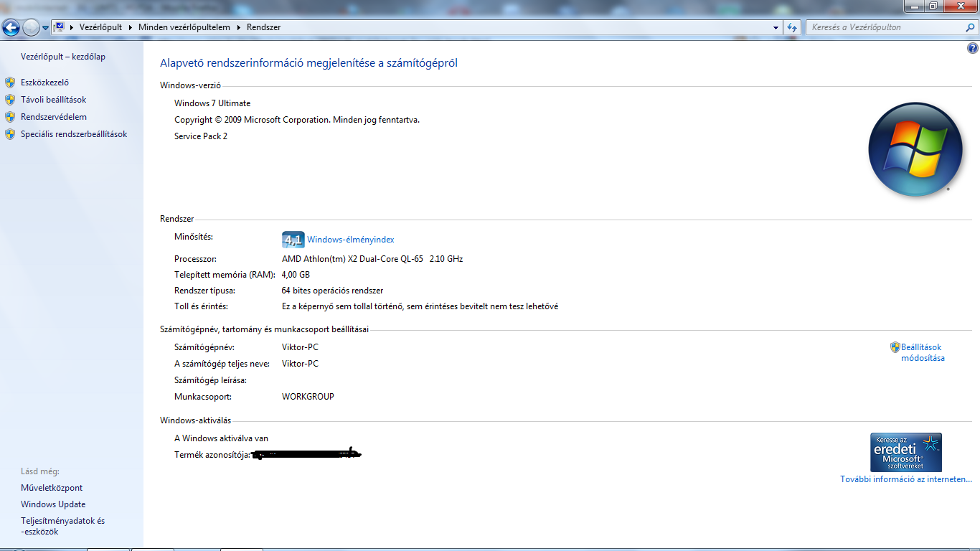Image resolution: width=980 pixels, height=551 pixels.
Task: Click 64 bites operációs rendszer value
Action: tap(332, 291)
